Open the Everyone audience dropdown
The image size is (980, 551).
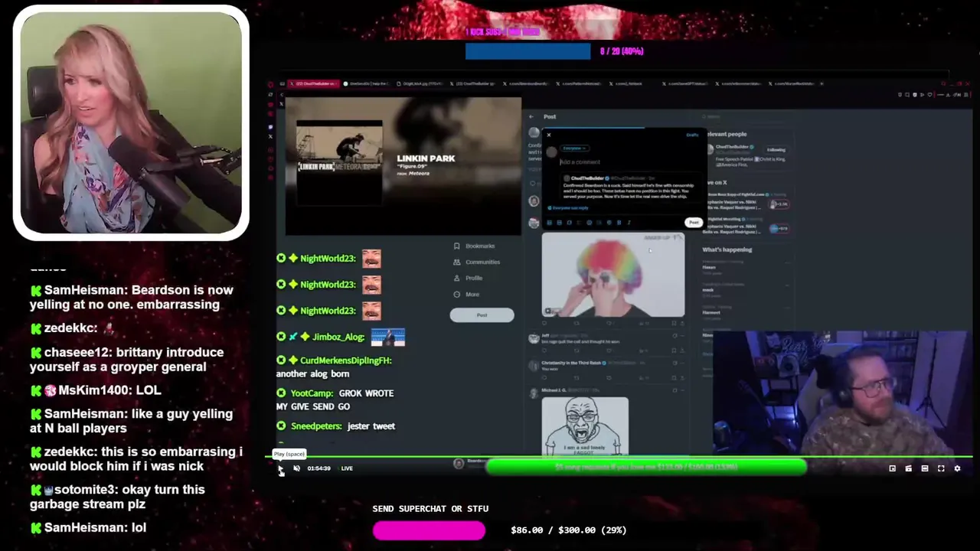click(573, 148)
